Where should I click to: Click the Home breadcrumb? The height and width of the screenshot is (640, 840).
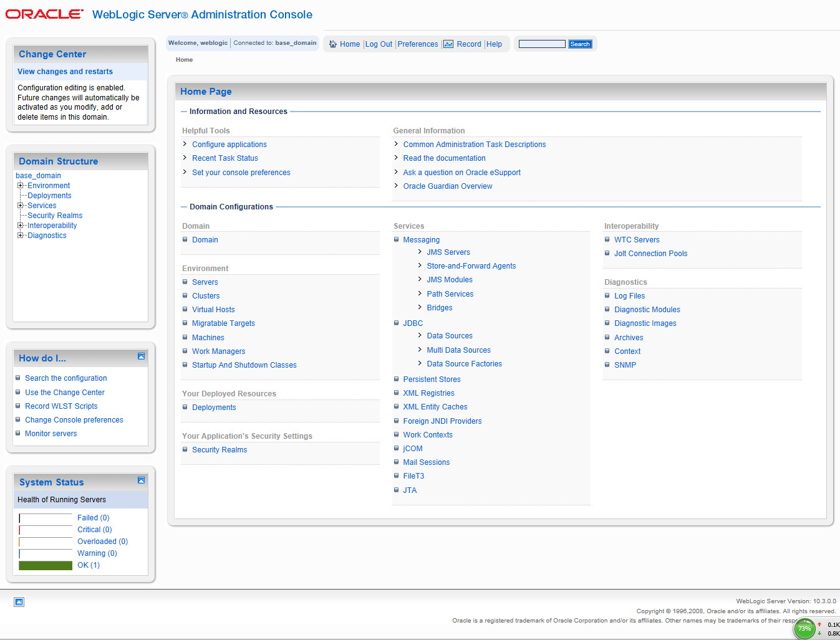(184, 60)
